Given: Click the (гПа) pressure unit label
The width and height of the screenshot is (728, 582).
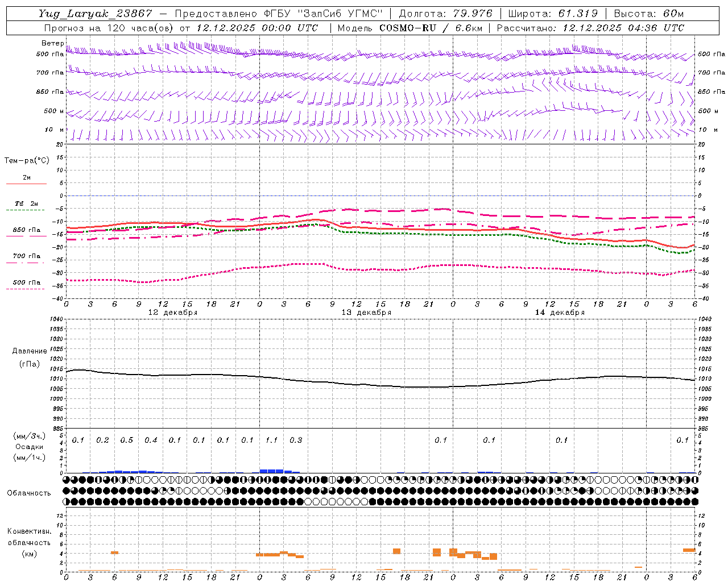Looking at the screenshot, I should [x=30, y=364].
